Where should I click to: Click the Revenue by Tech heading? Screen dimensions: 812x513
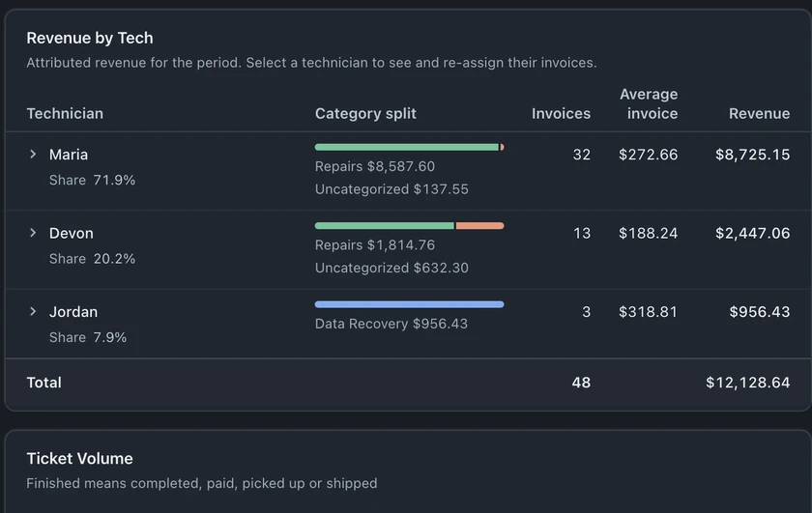tap(90, 38)
